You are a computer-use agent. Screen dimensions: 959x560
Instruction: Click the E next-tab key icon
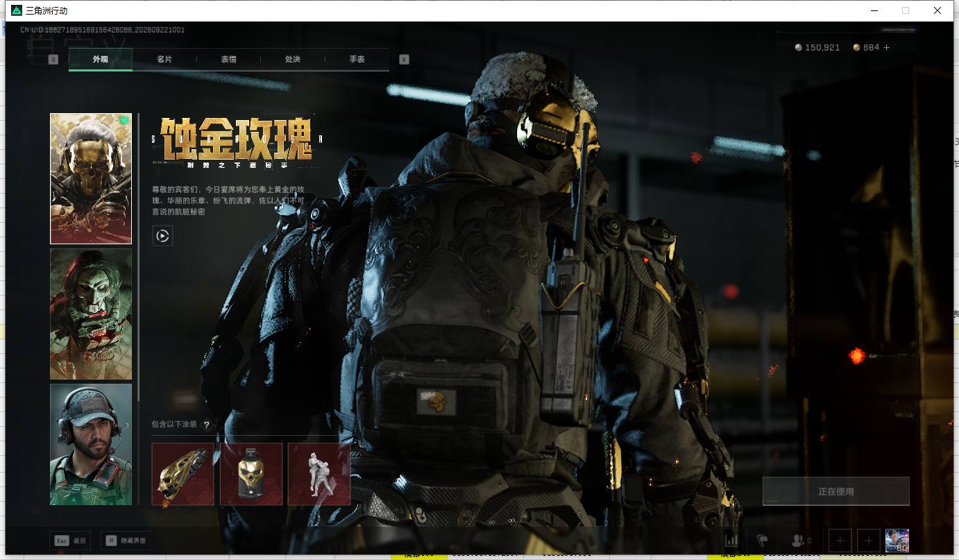(x=405, y=60)
